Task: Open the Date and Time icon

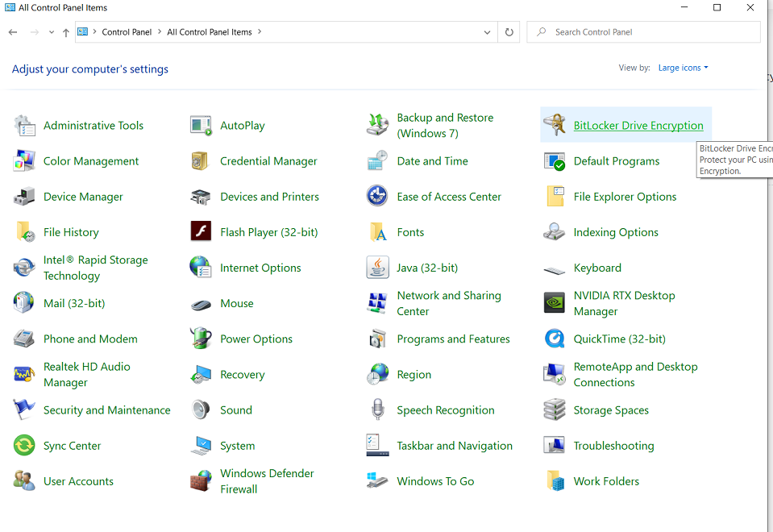Action: [377, 161]
